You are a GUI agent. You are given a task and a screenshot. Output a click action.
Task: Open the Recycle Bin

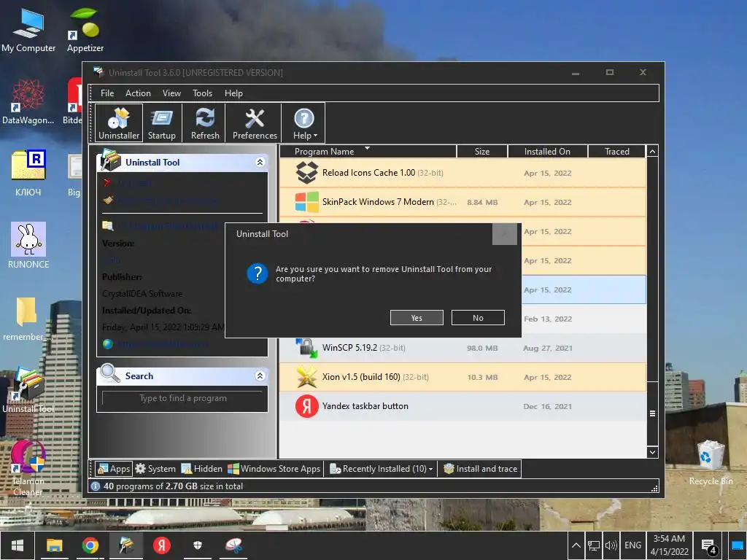click(711, 463)
